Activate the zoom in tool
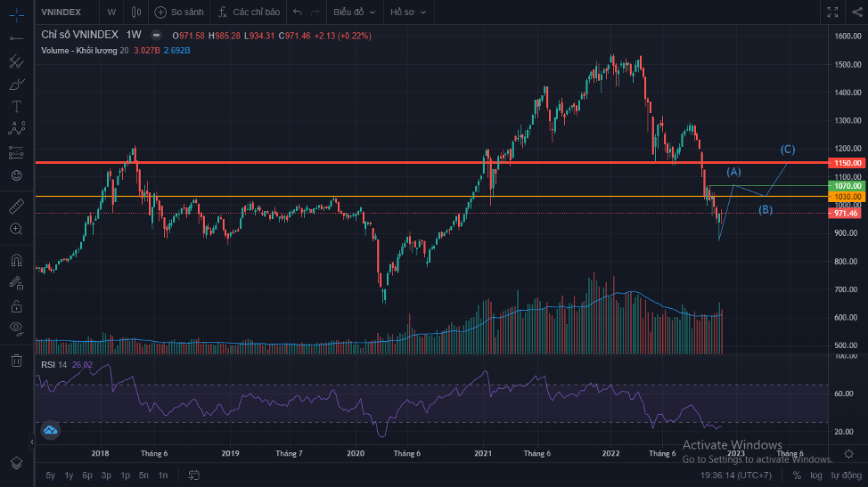The height and width of the screenshot is (487, 868). click(x=16, y=229)
